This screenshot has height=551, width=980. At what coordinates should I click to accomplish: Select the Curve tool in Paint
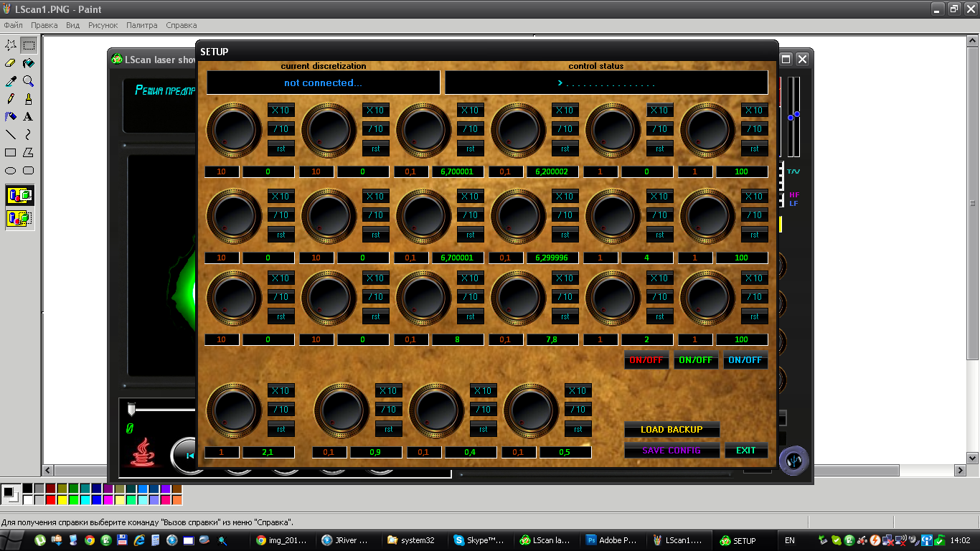click(x=29, y=135)
